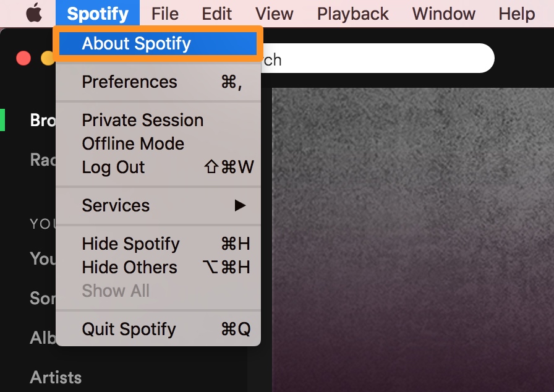Expand the Services submenu
The width and height of the screenshot is (554, 392).
tap(158, 205)
